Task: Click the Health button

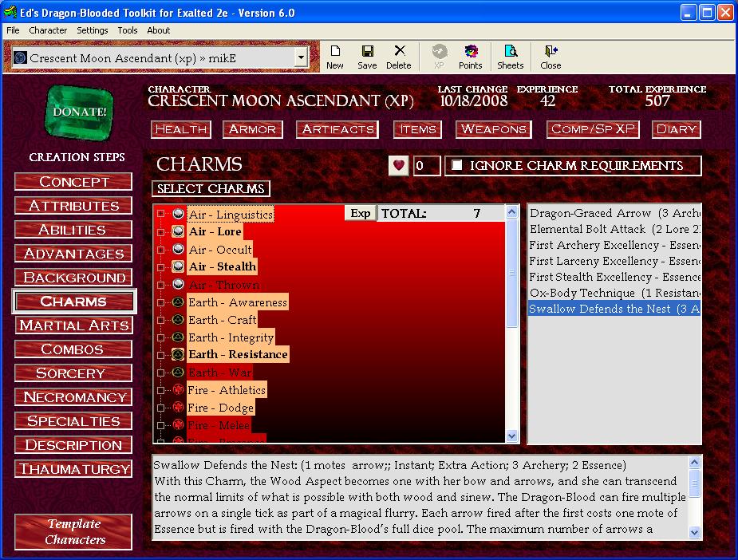Action: (181, 129)
